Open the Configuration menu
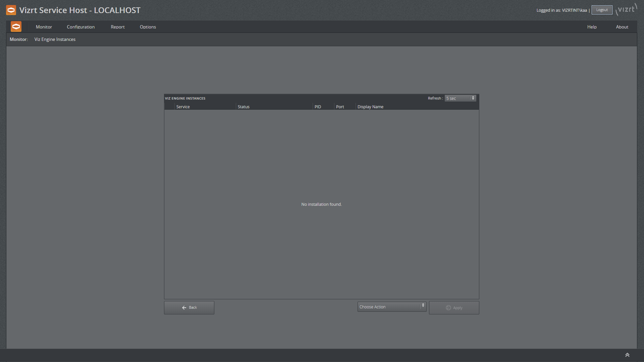The height and width of the screenshot is (362, 644). (x=81, y=26)
